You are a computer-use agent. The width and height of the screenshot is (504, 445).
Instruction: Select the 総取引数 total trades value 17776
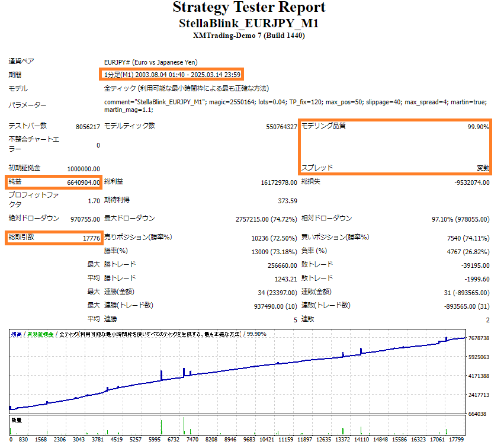(92, 238)
